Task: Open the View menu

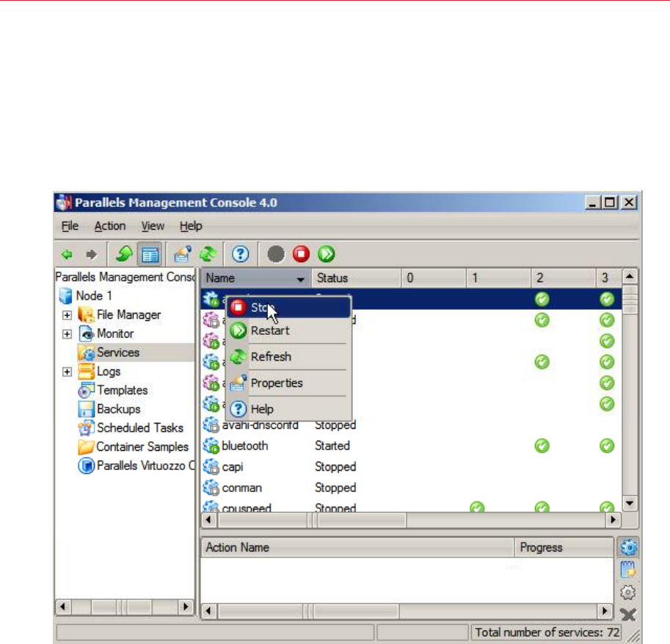Action: (x=153, y=225)
